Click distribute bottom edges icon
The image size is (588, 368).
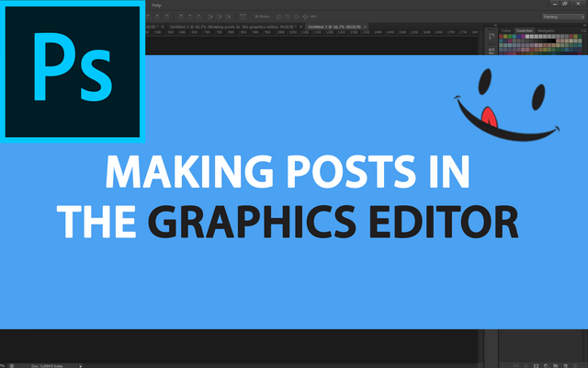coord(198,17)
